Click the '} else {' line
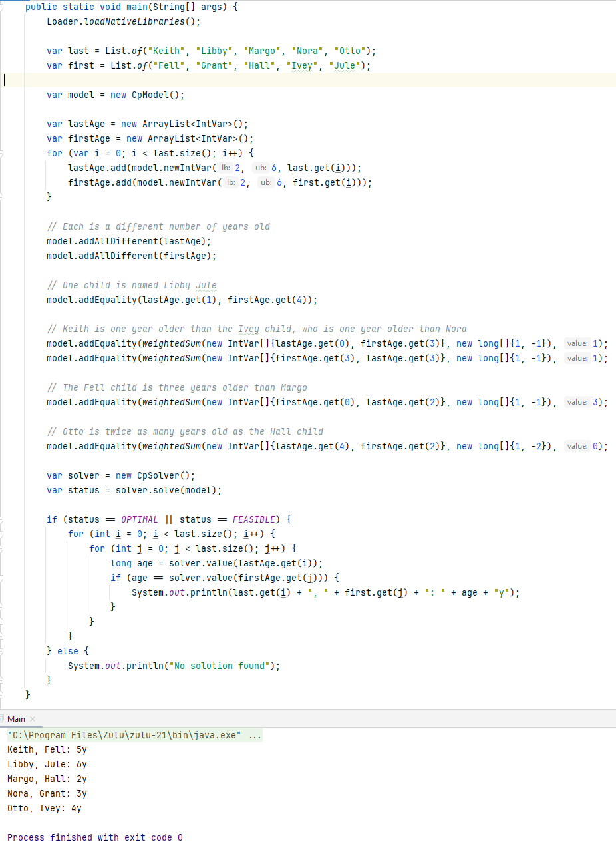This screenshot has width=616, height=846. pyautogui.click(x=68, y=651)
